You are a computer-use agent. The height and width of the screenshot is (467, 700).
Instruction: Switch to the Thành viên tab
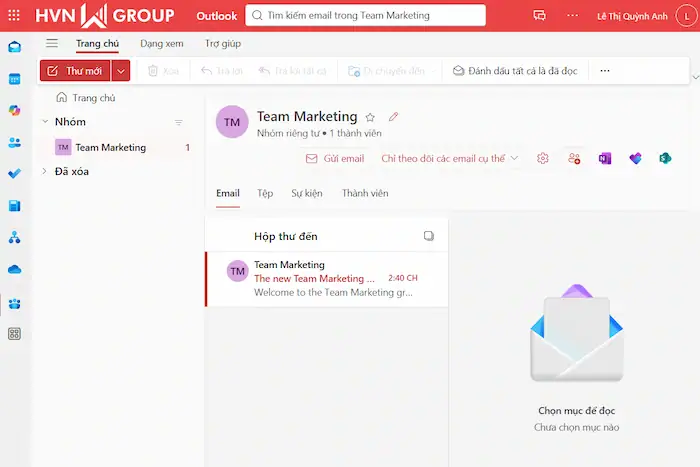[x=365, y=193]
